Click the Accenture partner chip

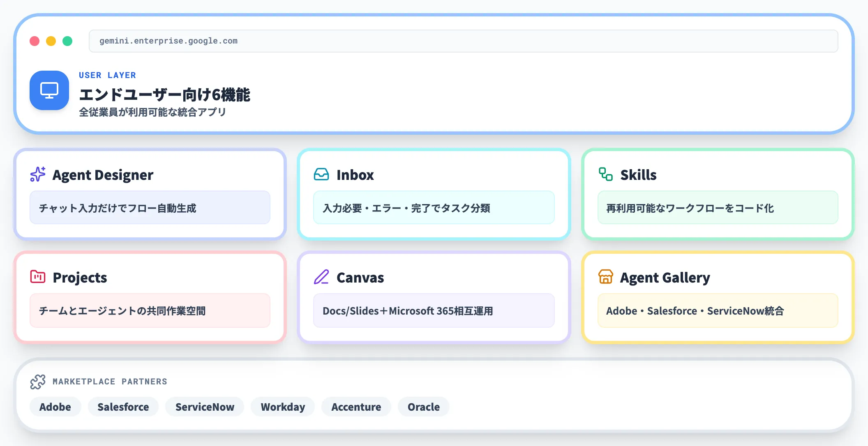(356, 407)
